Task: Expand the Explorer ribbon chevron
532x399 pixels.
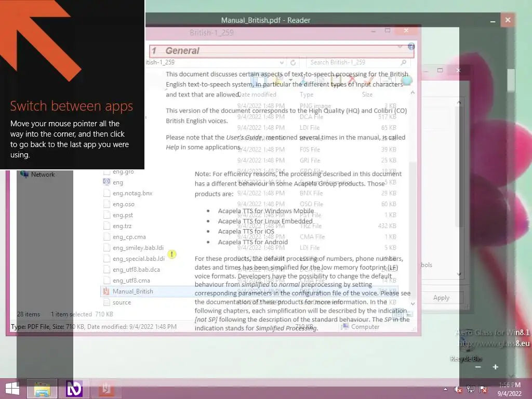Action: click(400, 46)
